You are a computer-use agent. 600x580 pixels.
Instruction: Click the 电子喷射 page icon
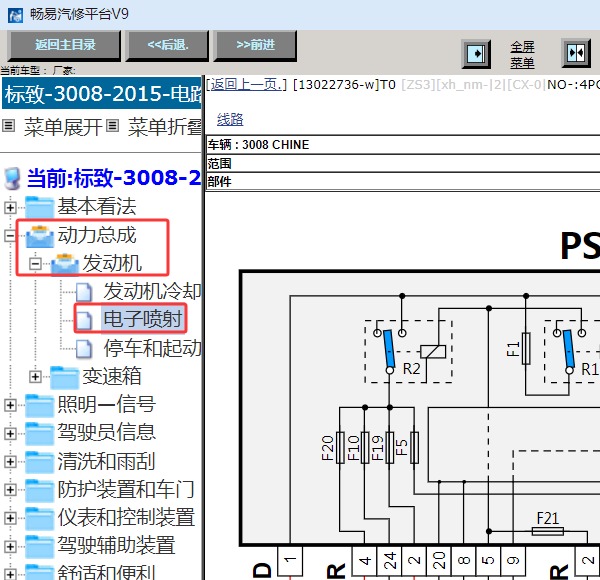[x=84, y=320]
